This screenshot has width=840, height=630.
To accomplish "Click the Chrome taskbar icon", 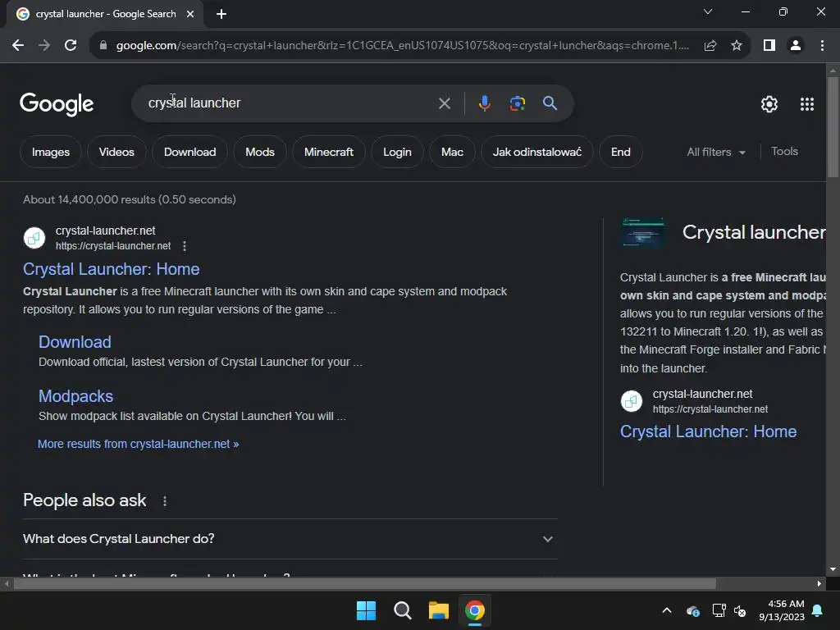I will (475, 610).
